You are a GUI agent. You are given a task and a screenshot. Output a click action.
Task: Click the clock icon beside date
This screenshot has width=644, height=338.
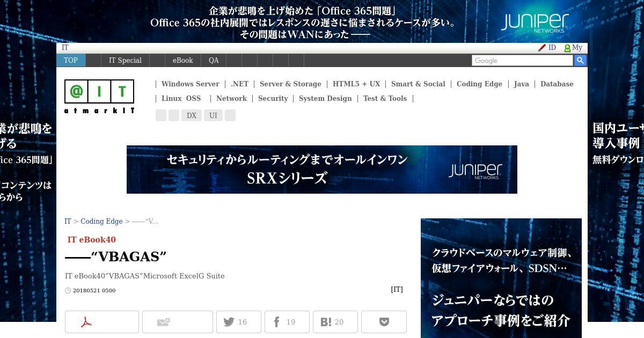tap(68, 291)
